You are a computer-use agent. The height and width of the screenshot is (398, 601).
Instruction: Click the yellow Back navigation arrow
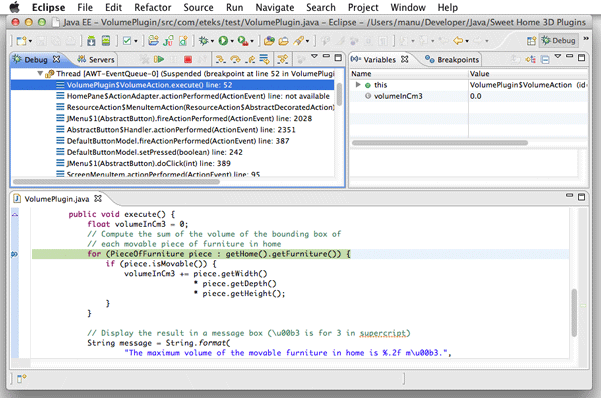pyautogui.click(x=458, y=40)
